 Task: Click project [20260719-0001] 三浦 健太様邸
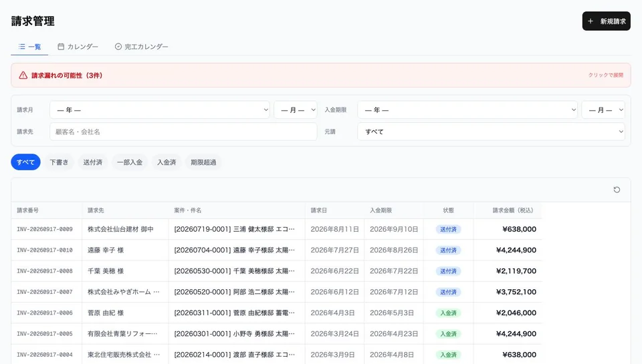click(x=234, y=229)
